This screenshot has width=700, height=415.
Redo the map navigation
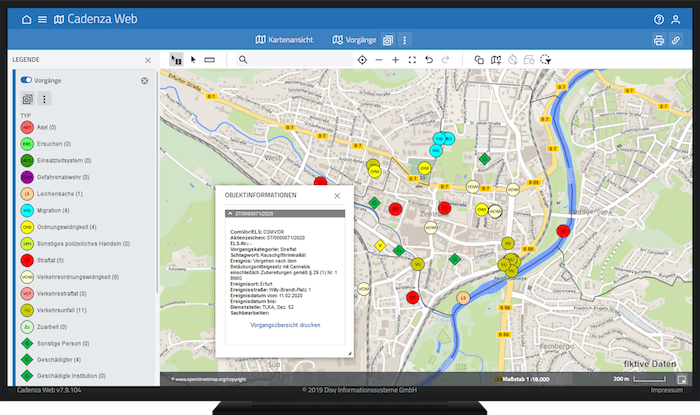tap(445, 60)
